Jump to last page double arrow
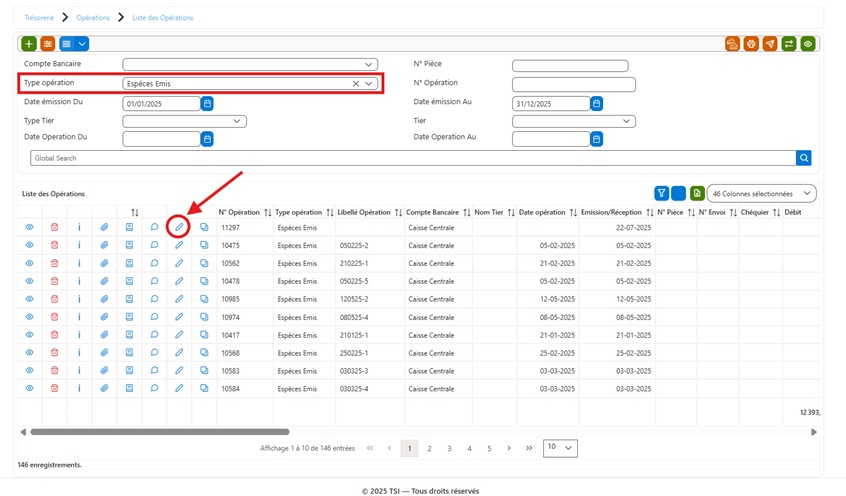The width and height of the screenshot is (846, 496). pos(529,449)
